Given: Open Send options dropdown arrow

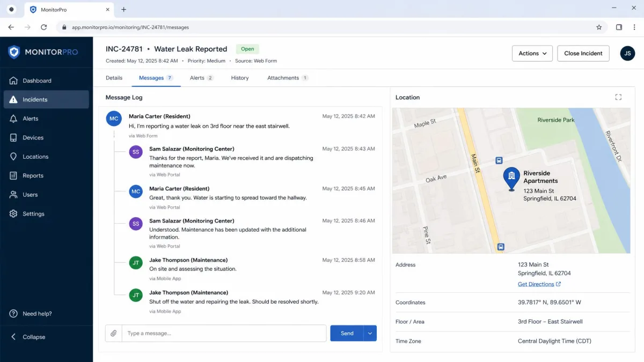Looking at the screenshot, I should pyautogui.click(x=370, y=333).
